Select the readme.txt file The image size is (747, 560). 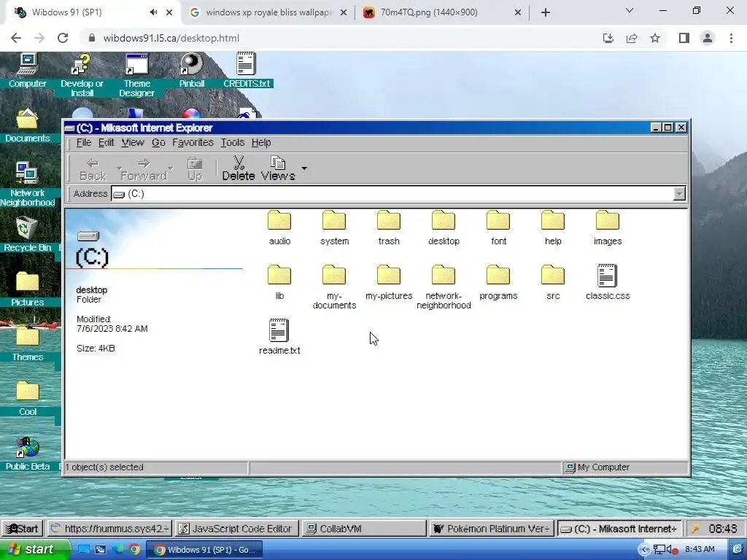coord(279,337)
